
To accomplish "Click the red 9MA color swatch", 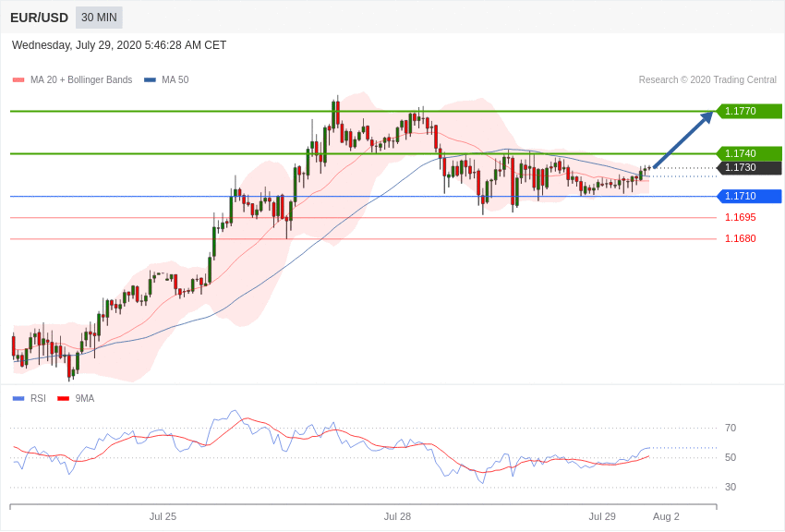I will 63,399.
